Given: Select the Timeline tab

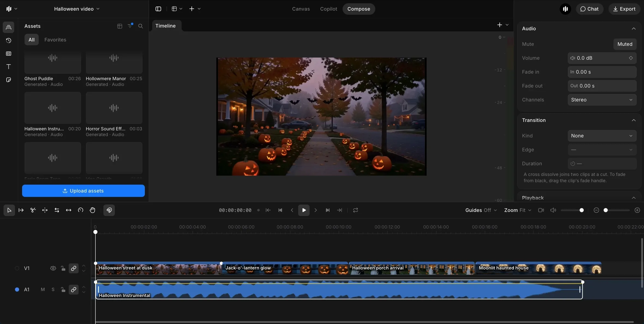Looking at the screenshot, I should point(166,26).
